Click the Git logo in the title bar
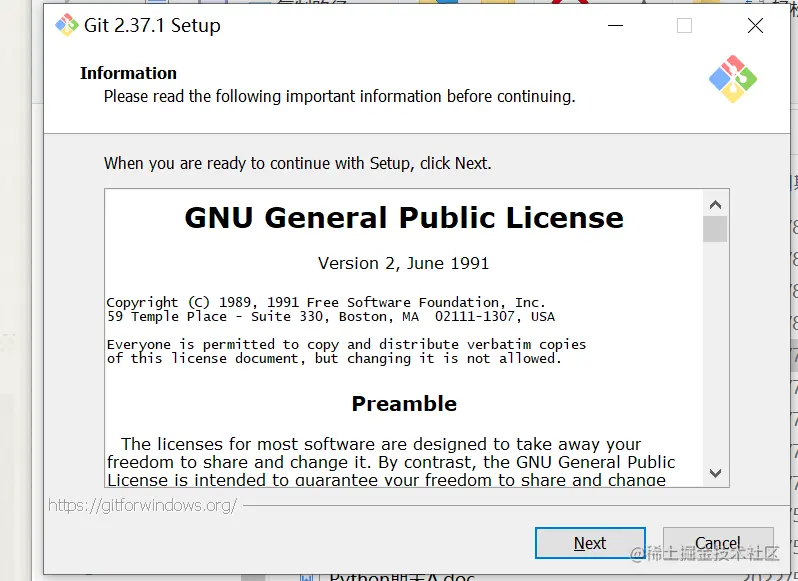Image resolution: width=798 pixels, height=581 pixels. [67, 25]
